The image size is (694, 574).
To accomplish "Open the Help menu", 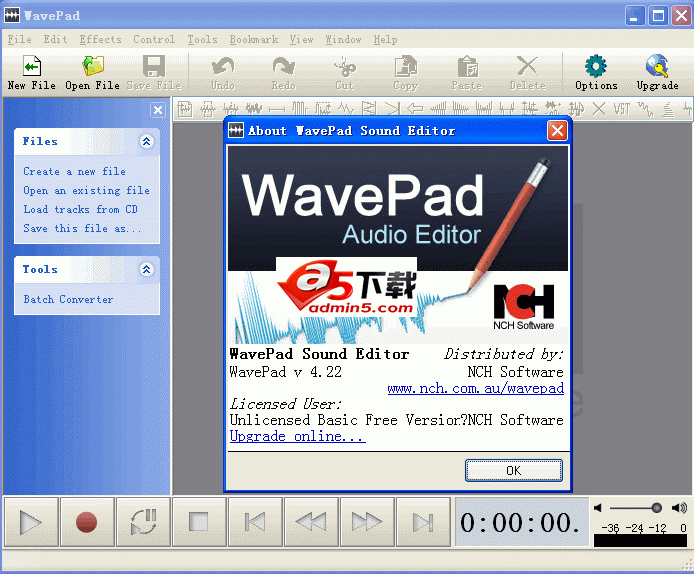I will click(x=385, y=39).
